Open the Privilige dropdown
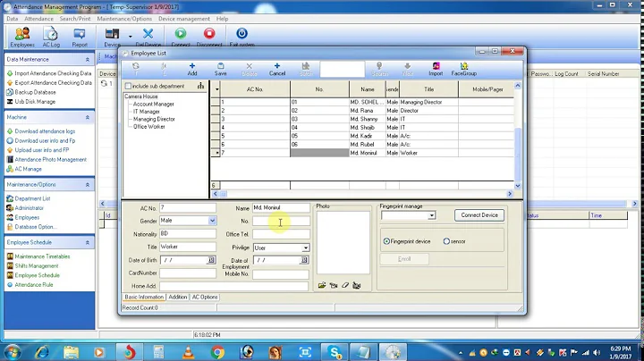 306,248
